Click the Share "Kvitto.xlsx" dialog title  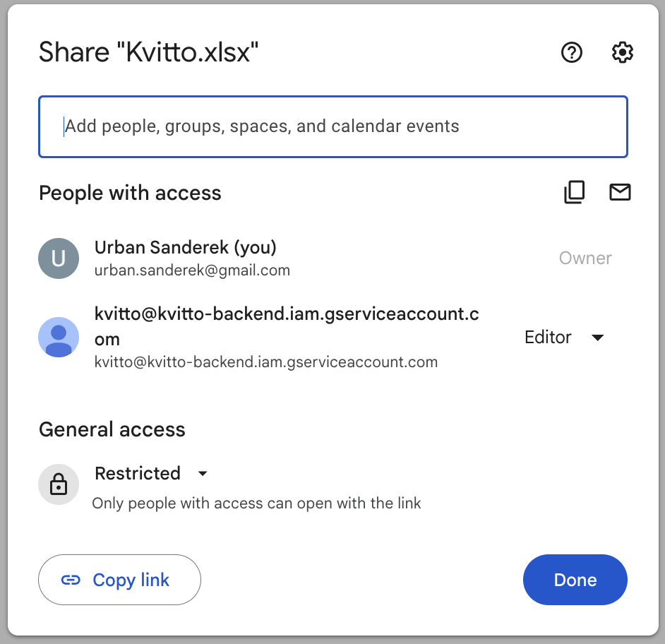(149, 52)
